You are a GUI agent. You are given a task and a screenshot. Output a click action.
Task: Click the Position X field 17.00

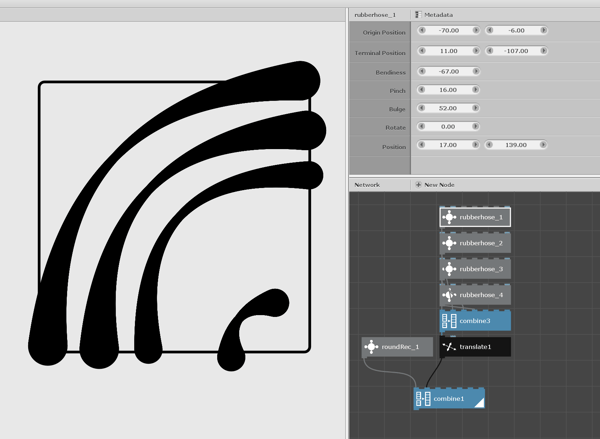[448, 145]
